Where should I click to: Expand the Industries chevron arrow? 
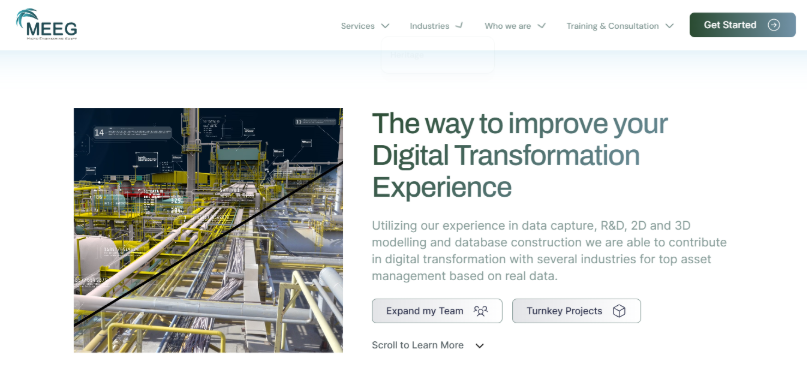(460, 25)
